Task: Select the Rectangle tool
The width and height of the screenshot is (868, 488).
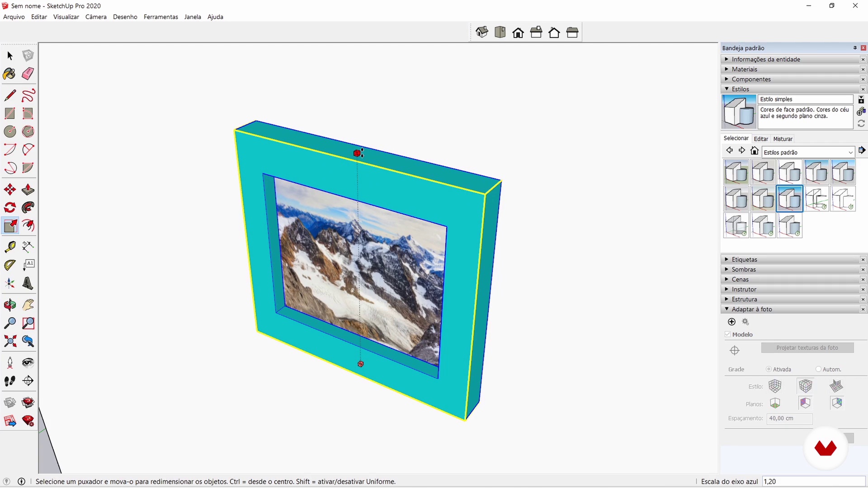Action: click(10, 113)
